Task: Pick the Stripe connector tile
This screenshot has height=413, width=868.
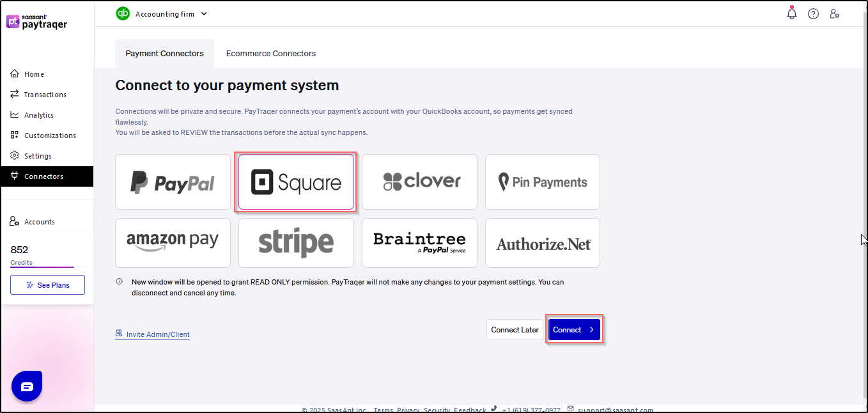Action: click(296, 243)
